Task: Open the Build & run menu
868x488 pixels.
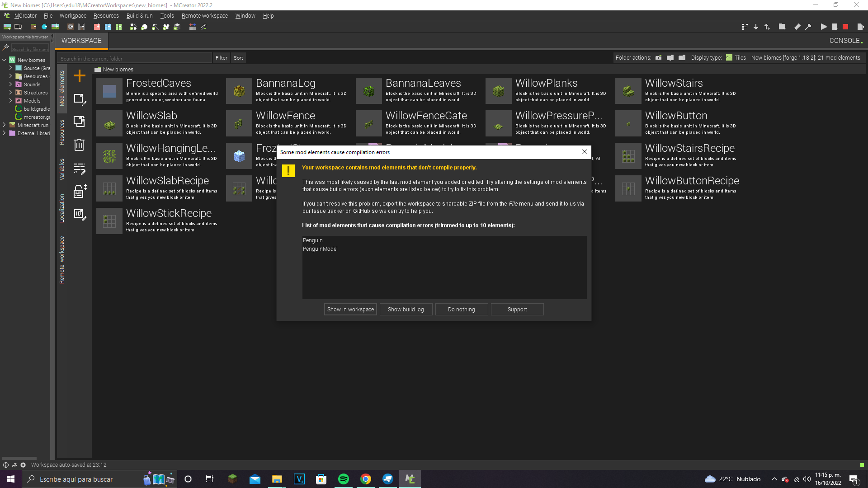Action: (x=139, y=15)
